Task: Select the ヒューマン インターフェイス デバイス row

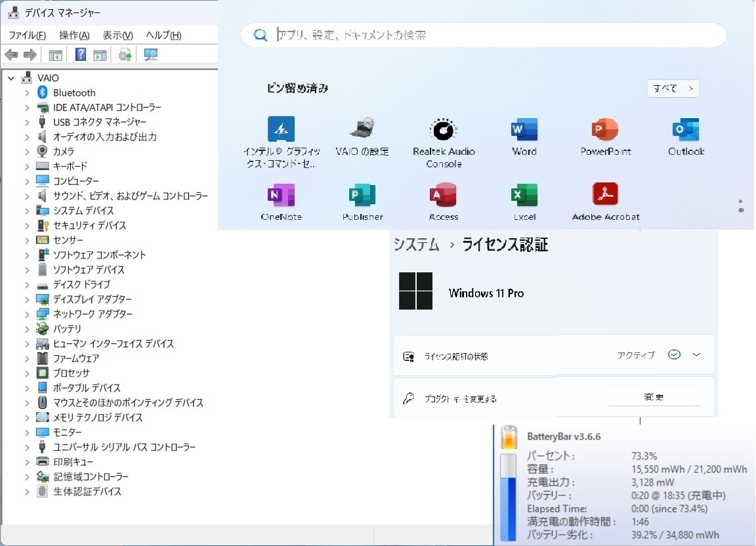Action: 114,343
